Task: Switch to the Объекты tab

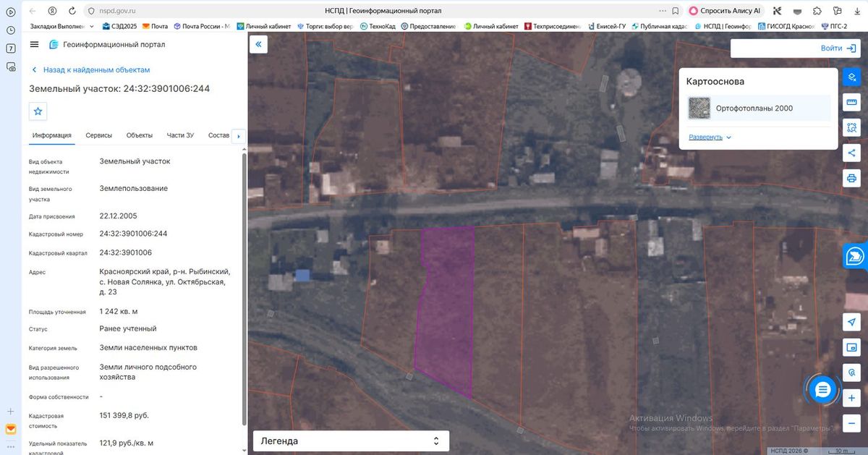Action: click(x=139, y=135)
